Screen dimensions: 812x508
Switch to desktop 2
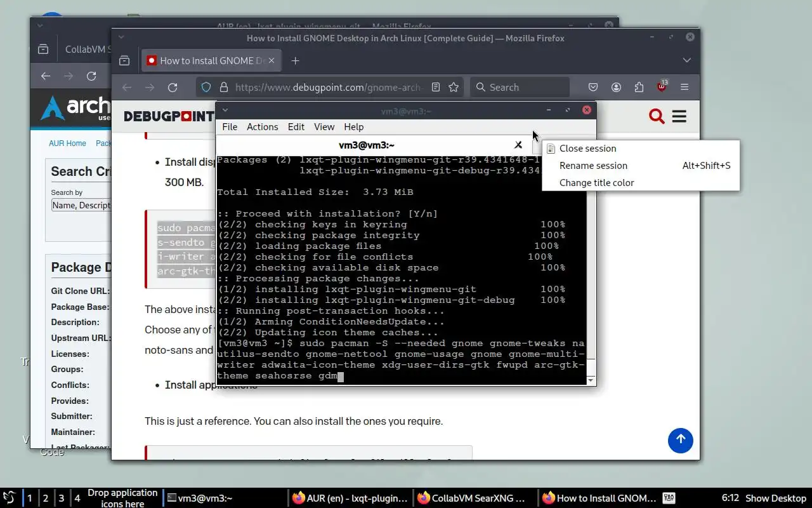tap(45, 498)
